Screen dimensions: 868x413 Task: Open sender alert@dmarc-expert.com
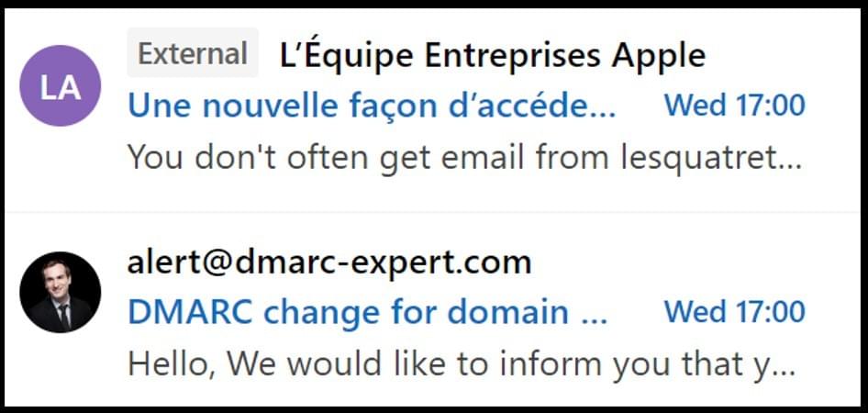(x=329, y=262)
